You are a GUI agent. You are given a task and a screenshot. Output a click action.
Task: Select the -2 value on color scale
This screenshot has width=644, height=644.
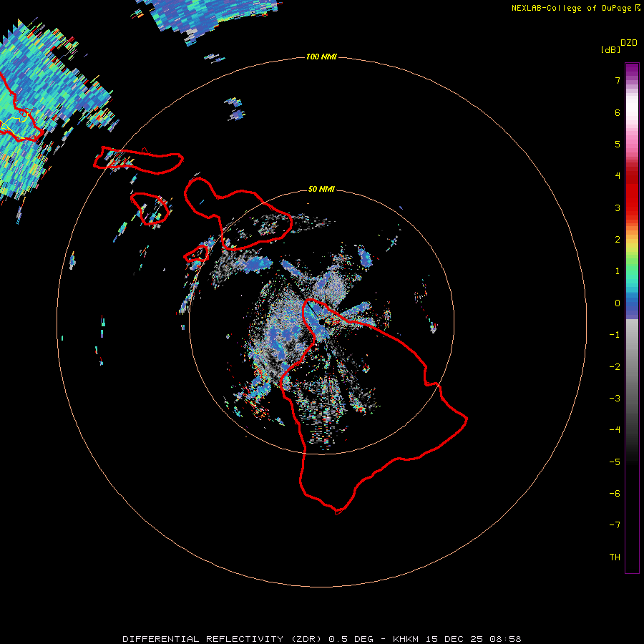click(x=615, y=367)
